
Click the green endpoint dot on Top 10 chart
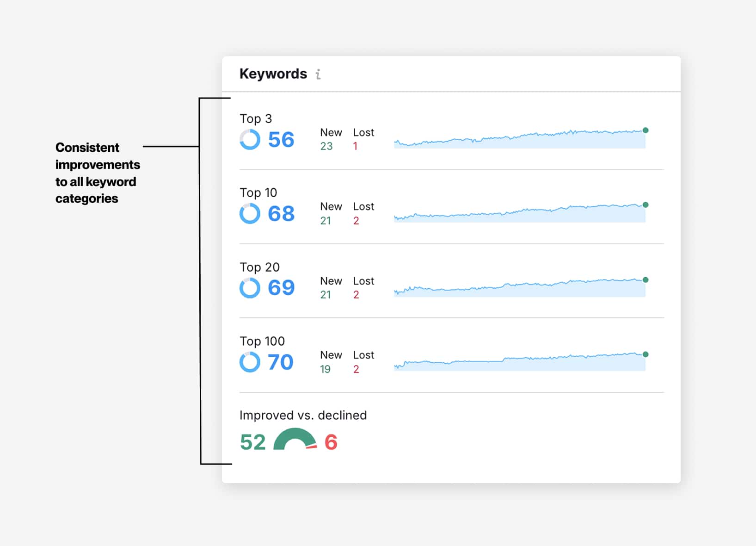[x=645, y=205]
